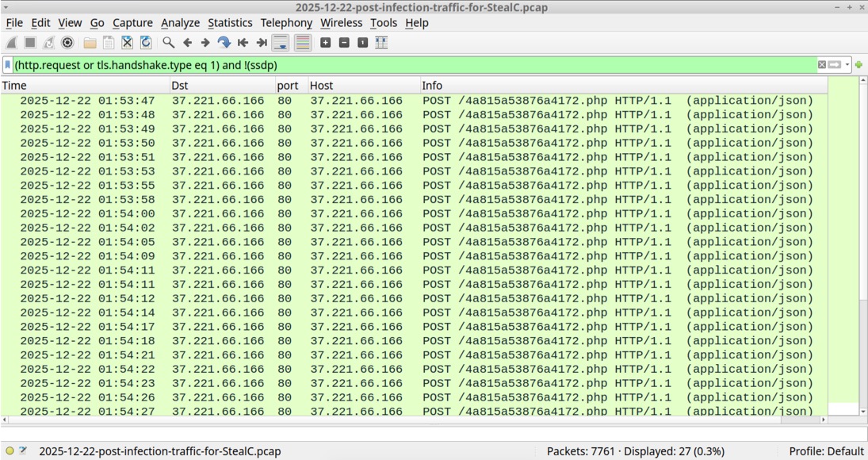Click the Reload this file icon
This screenshot has height=460, width=868.
pyautogui.click(x=146, y=43)
